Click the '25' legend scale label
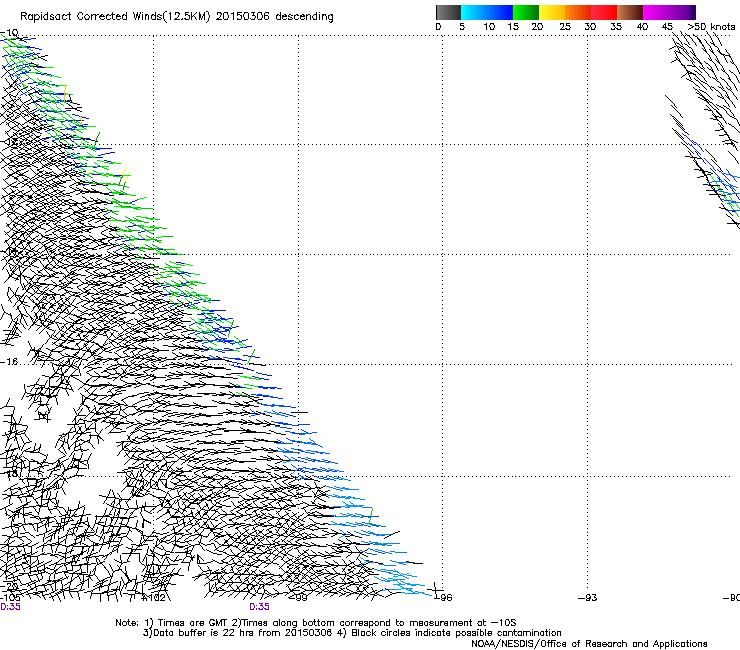Image resolution: width=740 pixels, height=650 pixels. click(565, 27)
